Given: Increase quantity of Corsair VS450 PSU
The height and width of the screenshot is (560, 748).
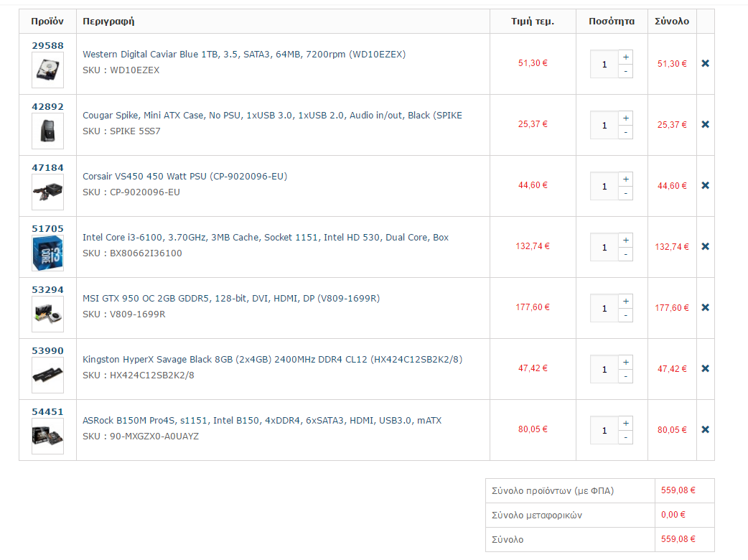Looking at the screenshot, I should coord(625,179).
